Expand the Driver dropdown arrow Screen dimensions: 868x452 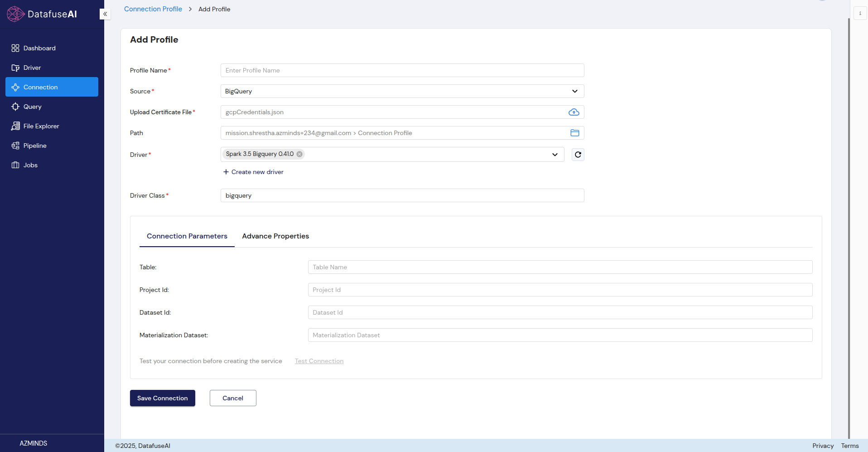tap(555, 155)
